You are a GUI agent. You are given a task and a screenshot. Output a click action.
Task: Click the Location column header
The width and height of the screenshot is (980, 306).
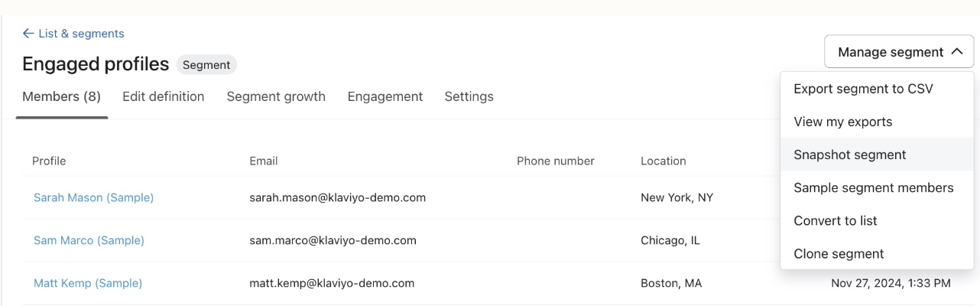(x=663, y=161)
